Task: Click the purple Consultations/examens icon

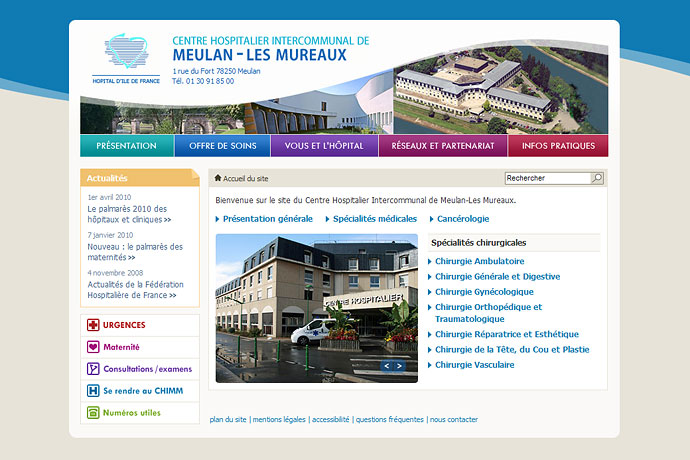Action: coord(93,369)
